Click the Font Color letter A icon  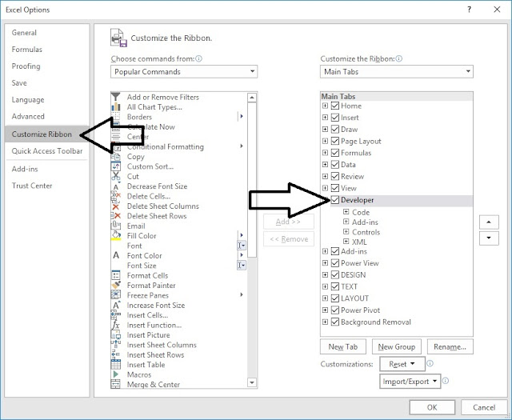(115, 255)
